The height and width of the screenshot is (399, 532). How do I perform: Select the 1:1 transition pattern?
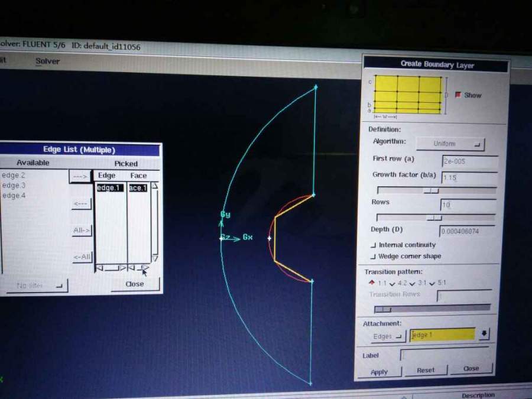(x=372, y=283)
